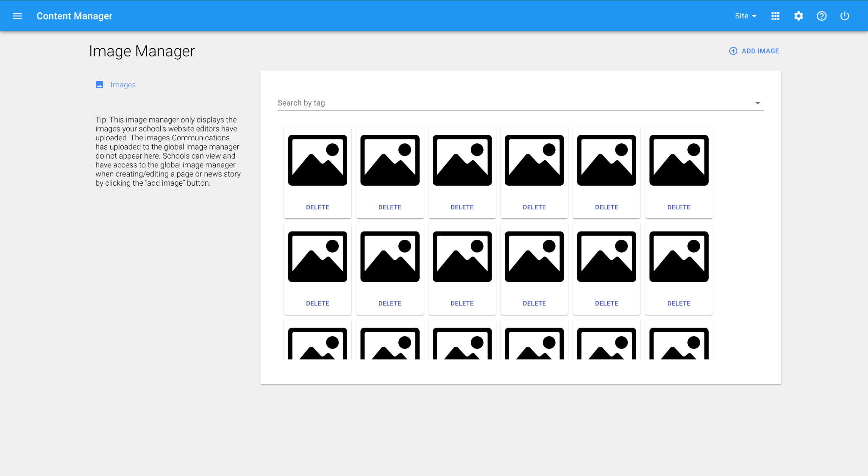Select the Images sidebar item
This screenshot has width=868, height=476.
click(x=123, y=85)
